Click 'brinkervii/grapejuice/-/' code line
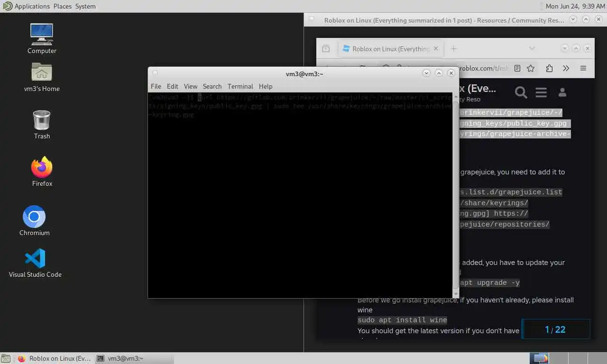The height and width of the screenshot is (364, 607). [511, 112]
